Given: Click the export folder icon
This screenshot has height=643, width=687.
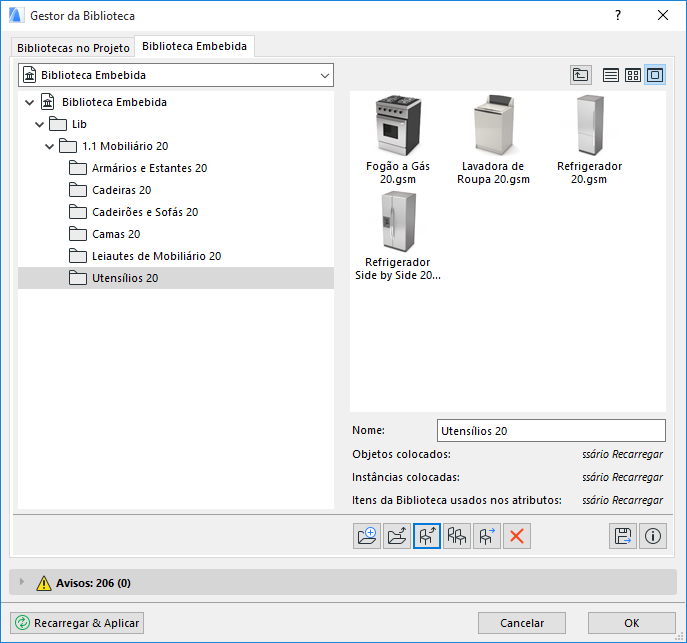Looking at the screenshot, I should (x=397, y=536).
